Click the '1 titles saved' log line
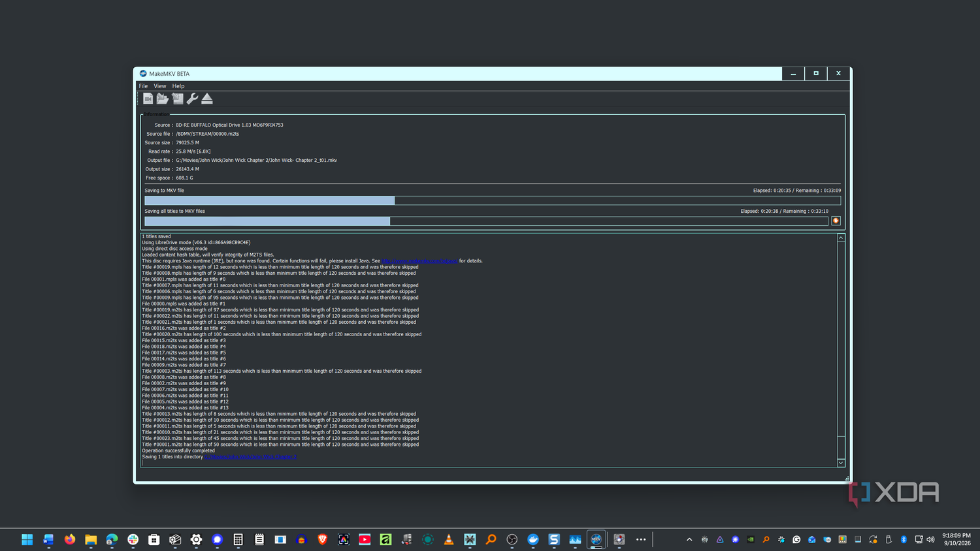Viewport: 980px width, 551px height. [x=156, y=236]
